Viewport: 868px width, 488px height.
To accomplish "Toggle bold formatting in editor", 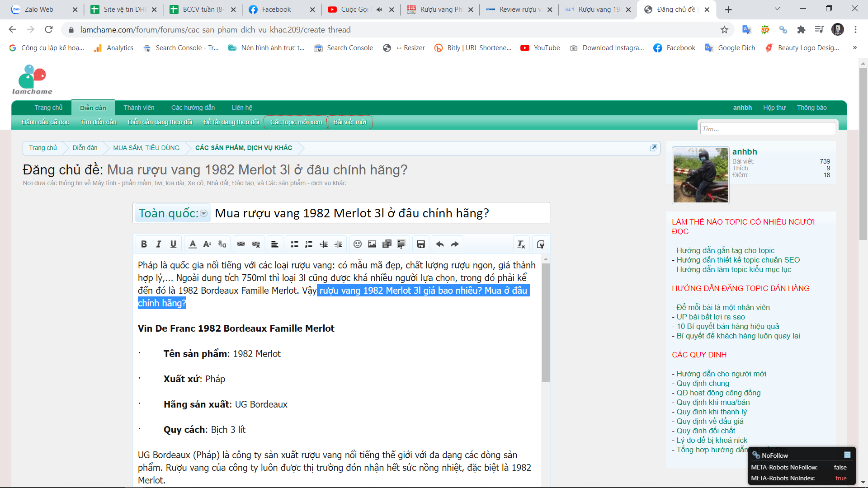I will tap(144, 244).
